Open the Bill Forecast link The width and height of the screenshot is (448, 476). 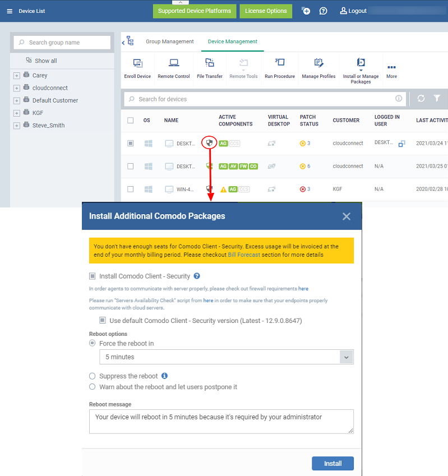pos(244,255)
